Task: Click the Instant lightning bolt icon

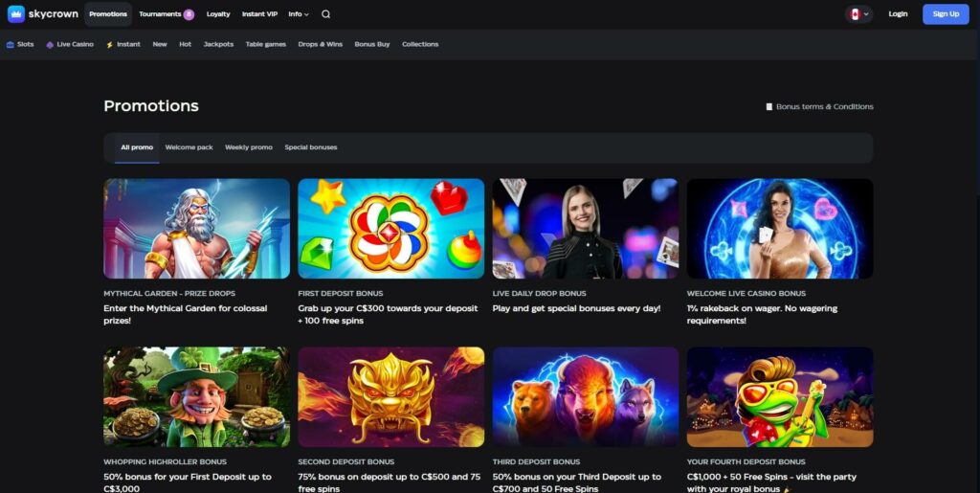Action: 110,45
